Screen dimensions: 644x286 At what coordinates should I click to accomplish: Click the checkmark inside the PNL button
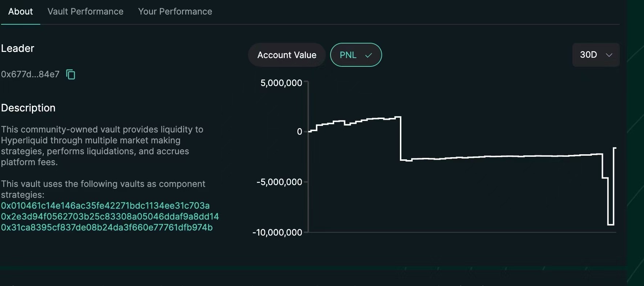pyautogui.click(x=368, y=55)
